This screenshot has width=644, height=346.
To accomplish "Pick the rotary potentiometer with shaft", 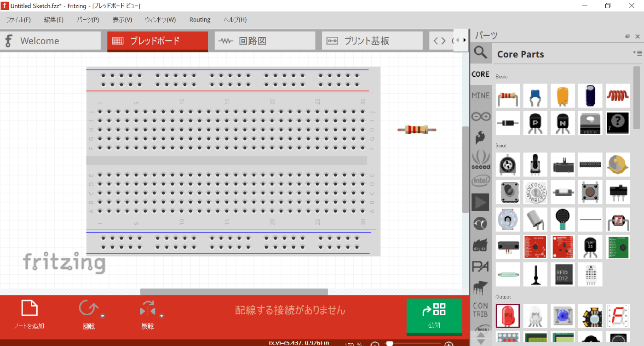I will click(x=535, y=164).
